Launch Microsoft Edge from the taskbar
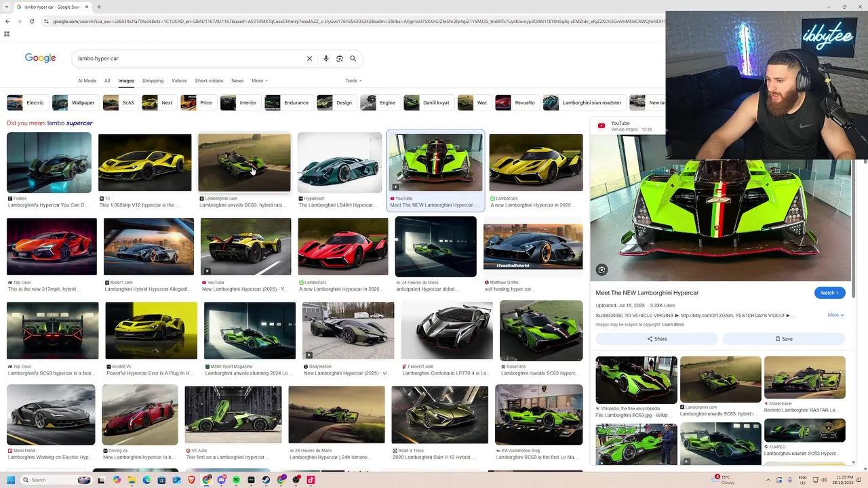Screen dimensions: 868x488 pos(146,480)
